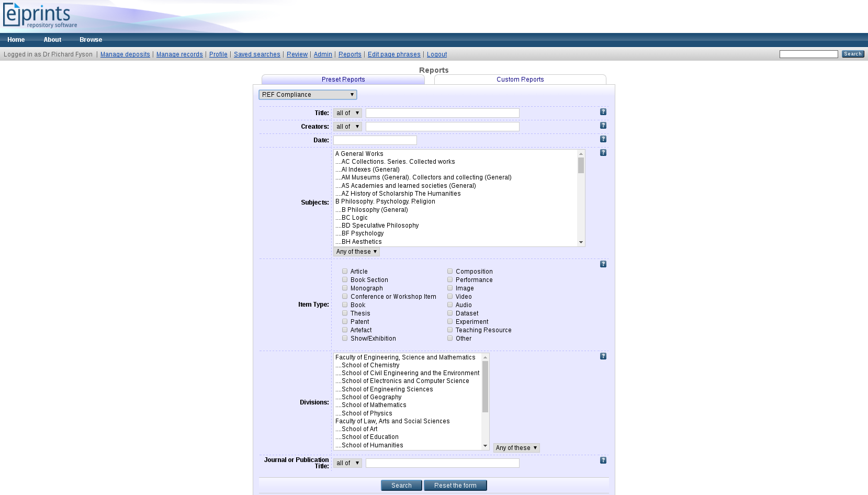This screenshot has width=868, height=495.
Task: Open help icon for Item Type field
Action: coord(603,264)
